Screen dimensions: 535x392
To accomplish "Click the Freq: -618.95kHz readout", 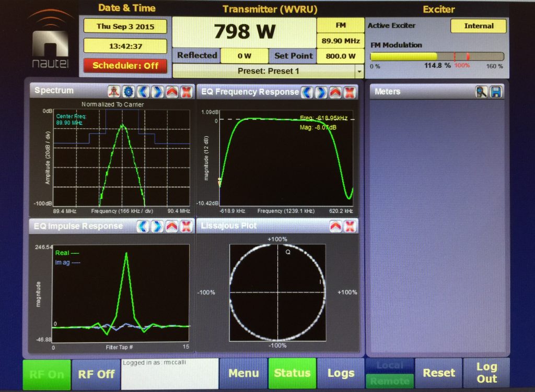I will (x=323, y=118).
